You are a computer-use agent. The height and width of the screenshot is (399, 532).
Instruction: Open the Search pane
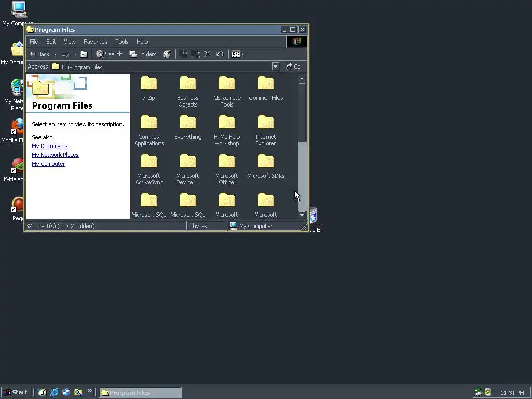coord(109,54)
